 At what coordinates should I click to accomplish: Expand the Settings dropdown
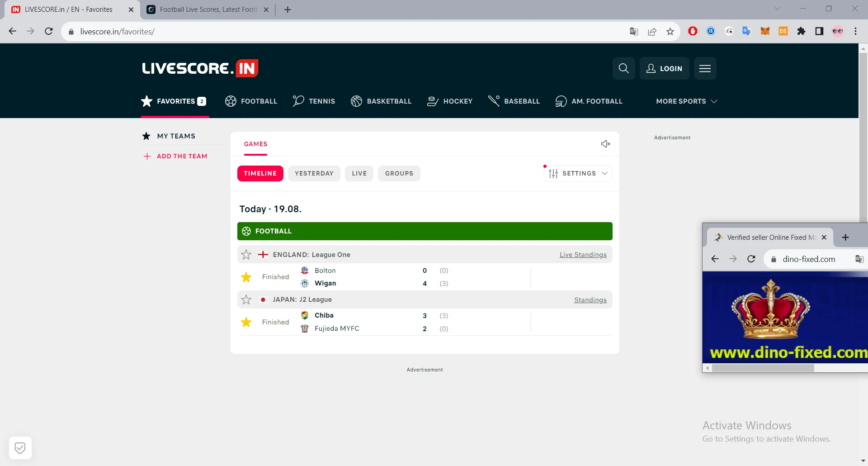[x=578, y=173]
